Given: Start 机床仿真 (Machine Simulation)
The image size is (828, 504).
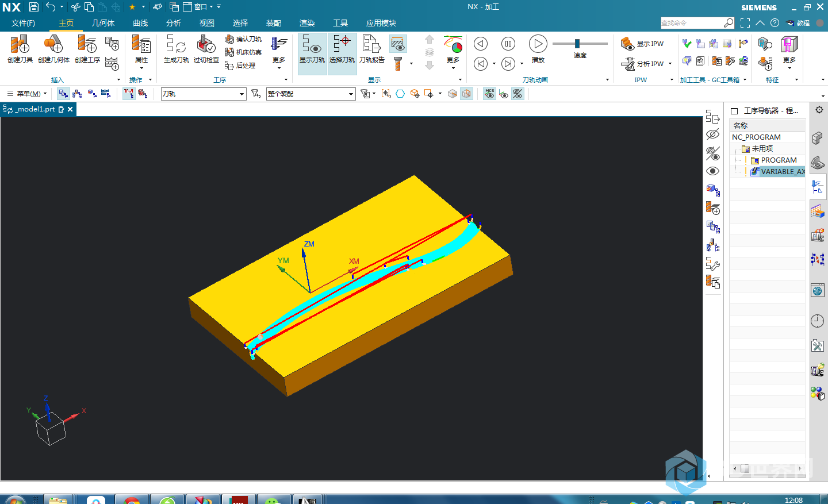Looking at the screenshot, I should tap(243, 52).
